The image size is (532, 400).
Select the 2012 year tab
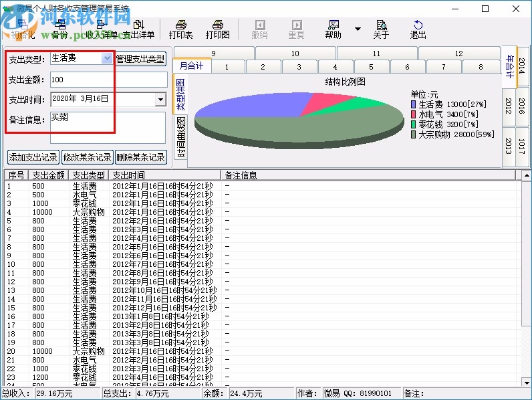click(x=509, y=106)
